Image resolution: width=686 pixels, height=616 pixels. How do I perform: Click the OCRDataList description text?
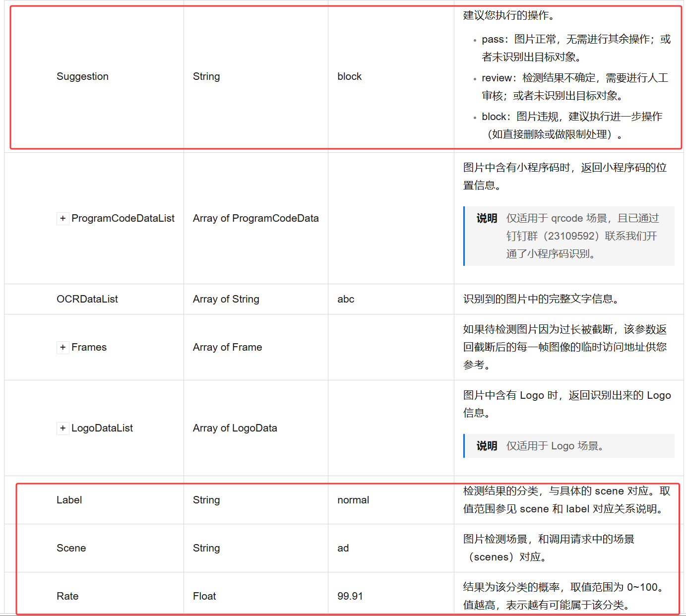pyautogui.click(x=541, y=299)
